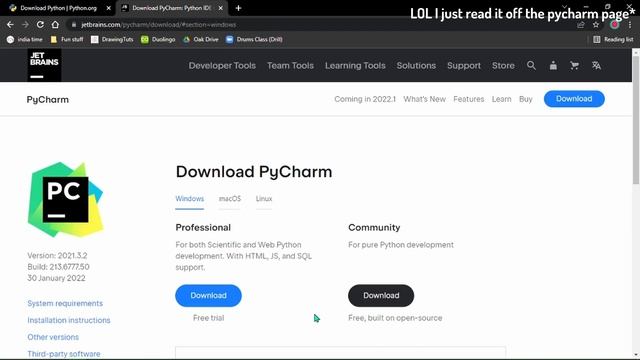Click the browser forward arrow

25,24
